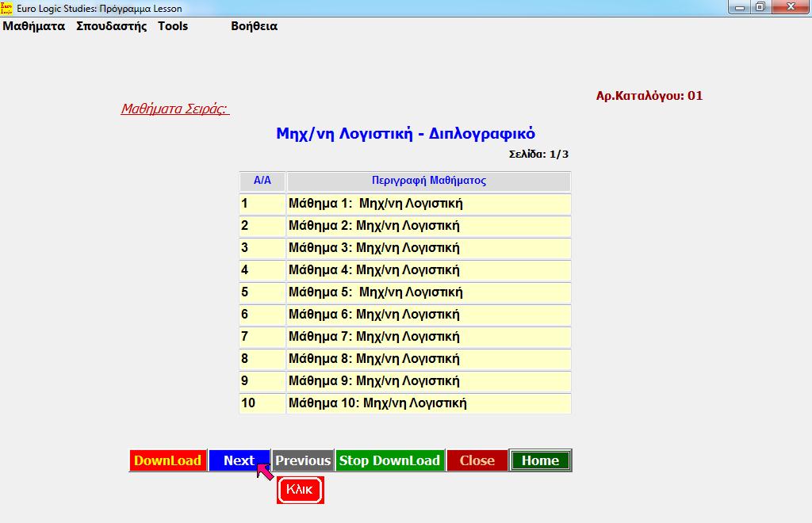Return to start with Home button
The image size is (812, 523).
pos(540,460)
